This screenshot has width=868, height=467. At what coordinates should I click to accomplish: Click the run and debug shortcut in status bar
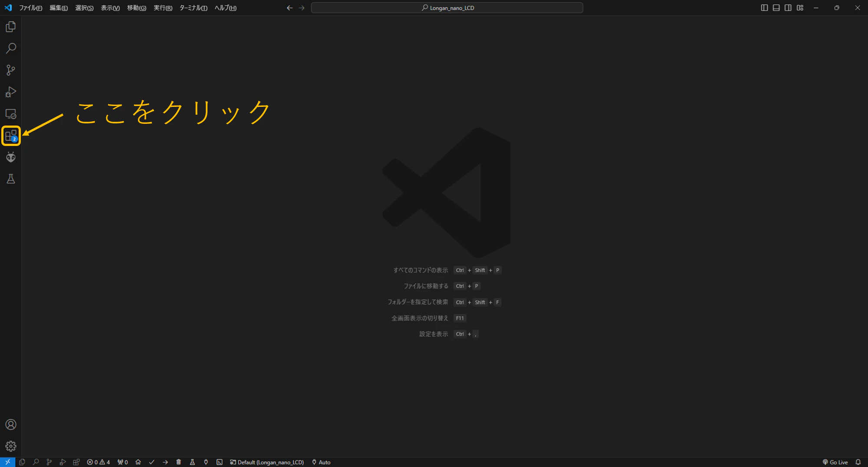coord(63,462)
